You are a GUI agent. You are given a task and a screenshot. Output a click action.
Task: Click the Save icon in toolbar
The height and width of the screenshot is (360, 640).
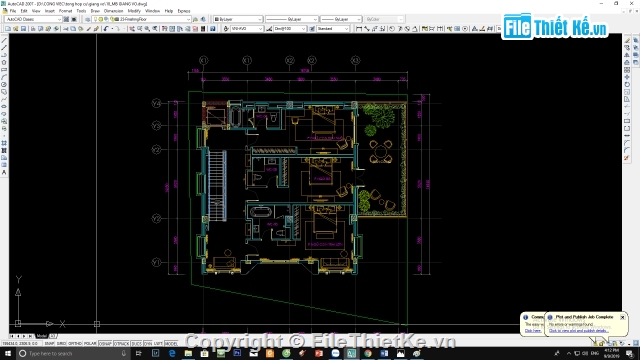pyautogui.click(x=23, y=29)
